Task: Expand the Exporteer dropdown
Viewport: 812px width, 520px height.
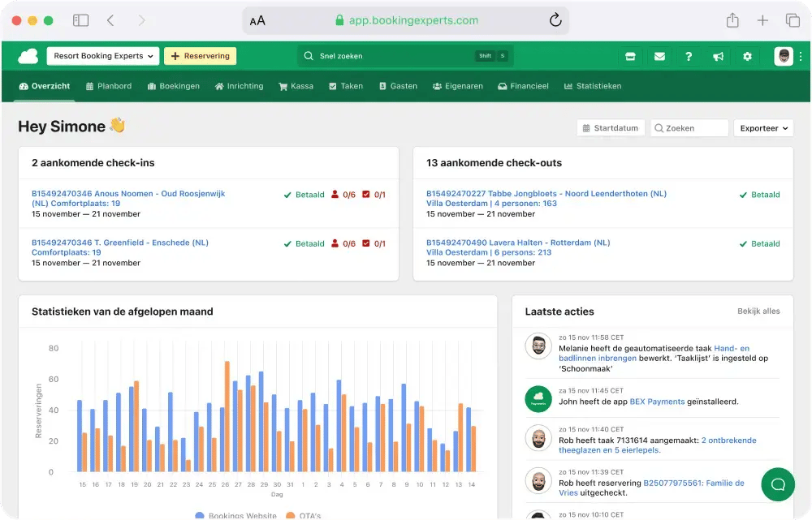Action: coord(763,128)
